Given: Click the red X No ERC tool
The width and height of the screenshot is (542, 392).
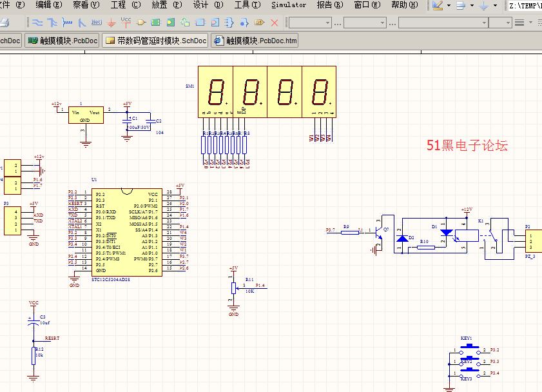Looking at the screenshot, I should point(275,23).
